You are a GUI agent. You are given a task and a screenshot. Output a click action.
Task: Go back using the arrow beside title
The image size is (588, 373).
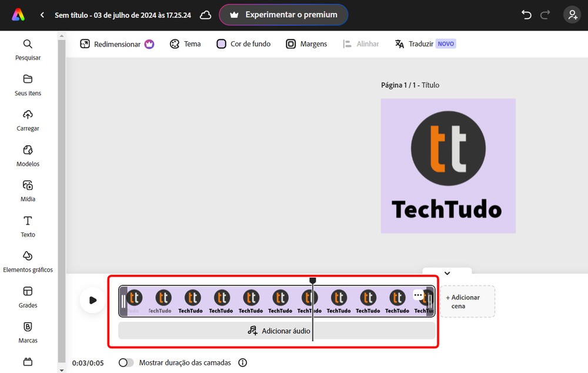point(42,15)
